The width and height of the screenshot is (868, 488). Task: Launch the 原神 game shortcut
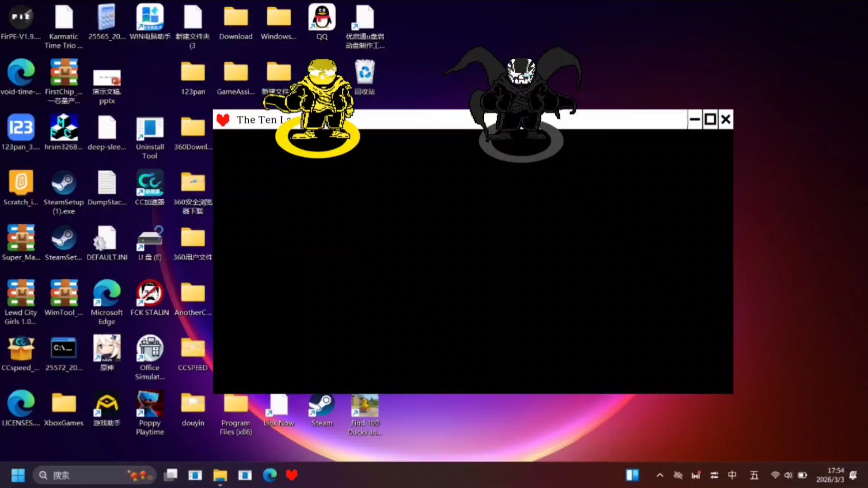107,348
